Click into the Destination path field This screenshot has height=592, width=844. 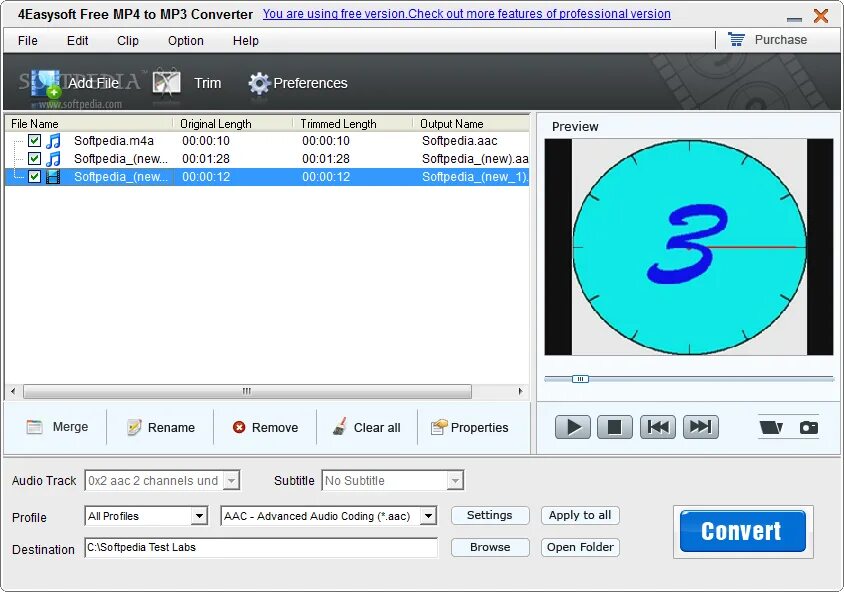pos(261,547)
